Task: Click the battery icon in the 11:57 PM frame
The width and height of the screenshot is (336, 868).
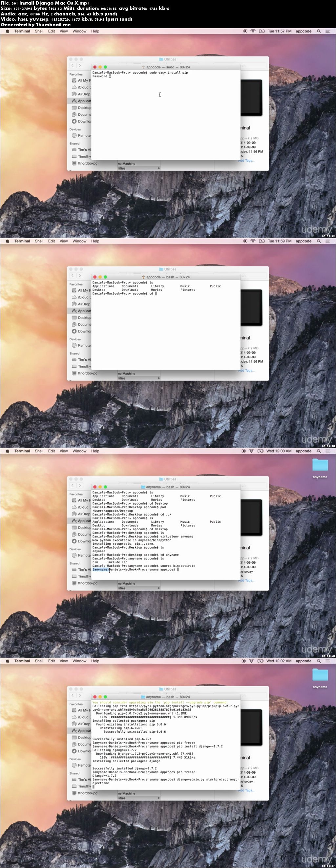Action: (262, 31)
